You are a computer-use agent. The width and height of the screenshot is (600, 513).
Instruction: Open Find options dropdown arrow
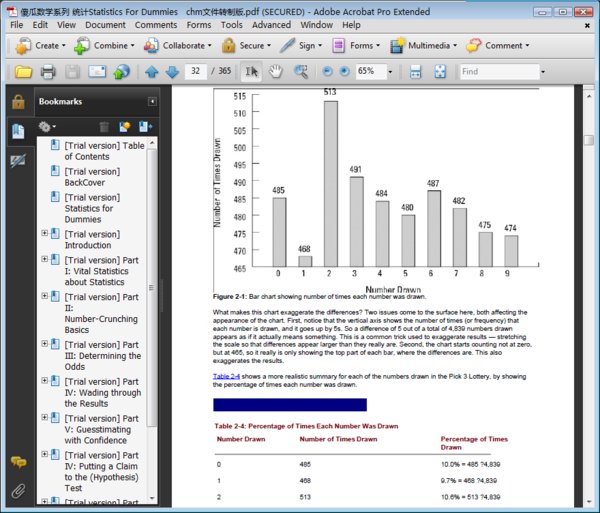coord(543,72)
